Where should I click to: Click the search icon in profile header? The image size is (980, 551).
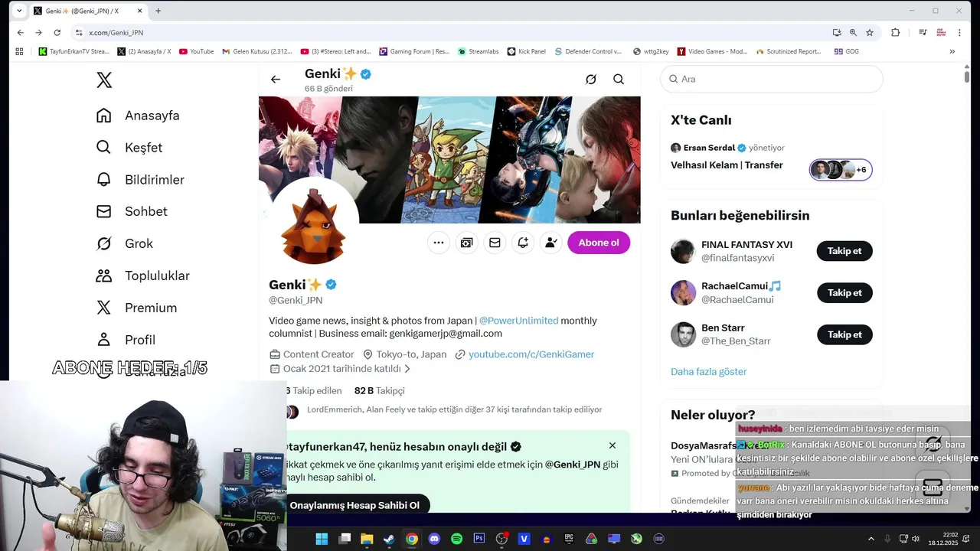tap(619, 80)
